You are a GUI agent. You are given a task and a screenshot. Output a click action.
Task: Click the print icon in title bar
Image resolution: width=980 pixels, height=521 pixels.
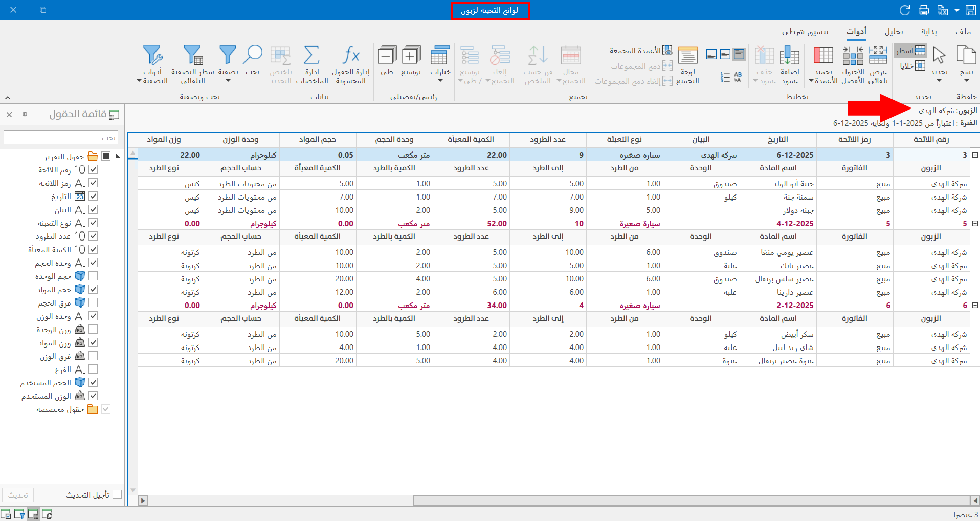click(923, 10)
